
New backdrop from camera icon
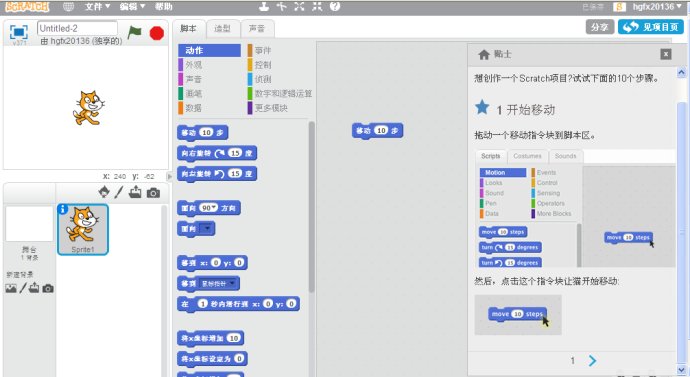pos(48,289)
